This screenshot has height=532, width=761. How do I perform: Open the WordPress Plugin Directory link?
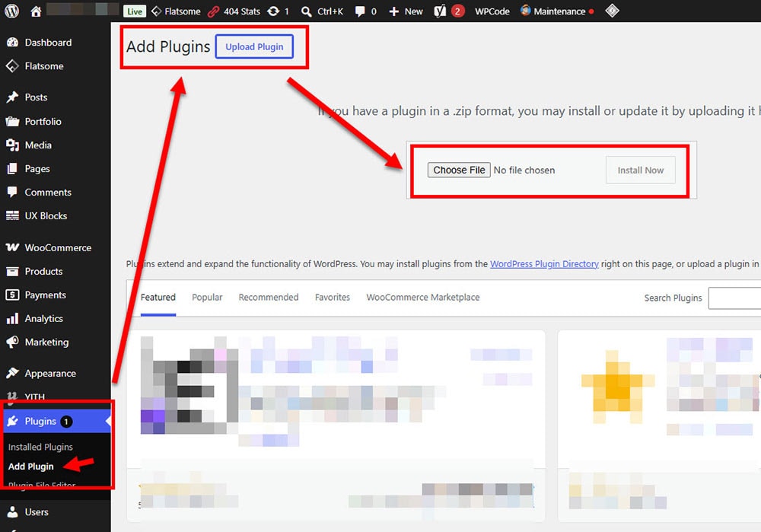[x=544, y=263]
